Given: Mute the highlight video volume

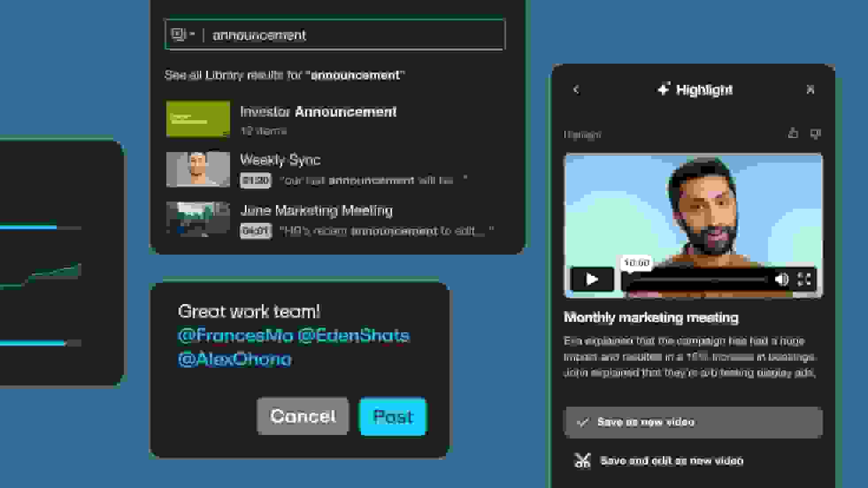Looking at the screenshot, I should click(781, 279).
